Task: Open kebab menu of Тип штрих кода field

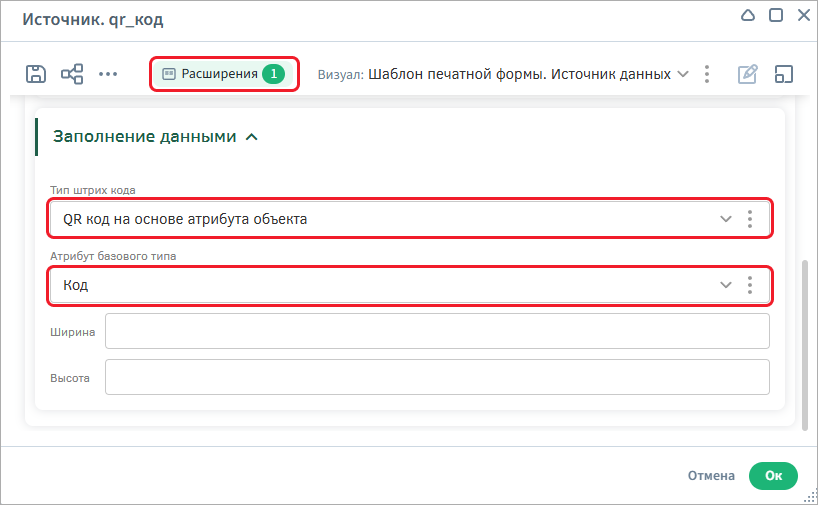Action: [750, 219]
